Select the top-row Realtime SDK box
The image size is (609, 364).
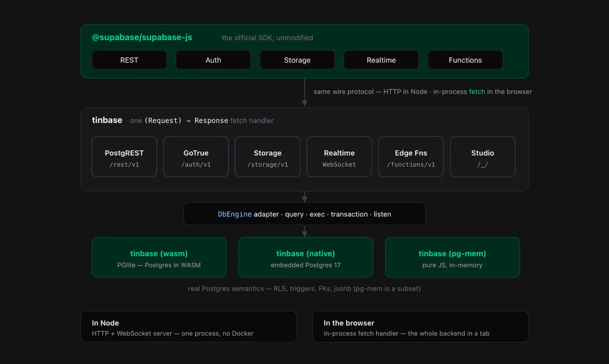coord(381,60)
